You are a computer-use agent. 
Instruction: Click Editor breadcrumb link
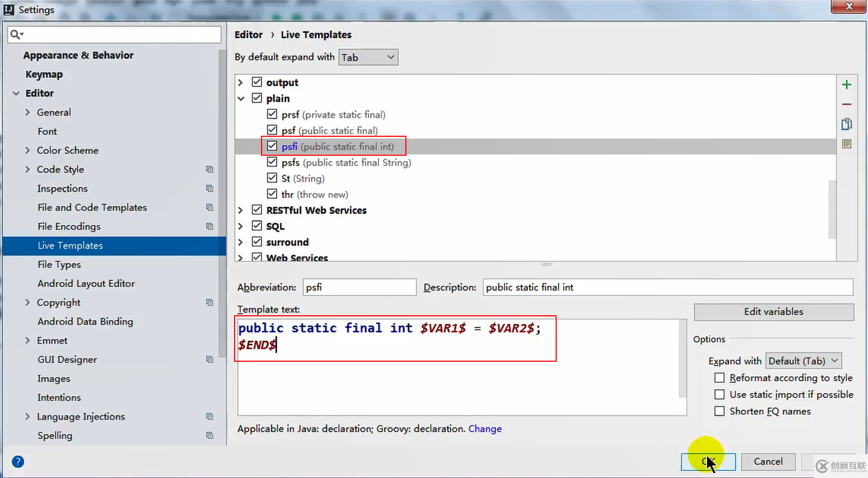[249, 35]
